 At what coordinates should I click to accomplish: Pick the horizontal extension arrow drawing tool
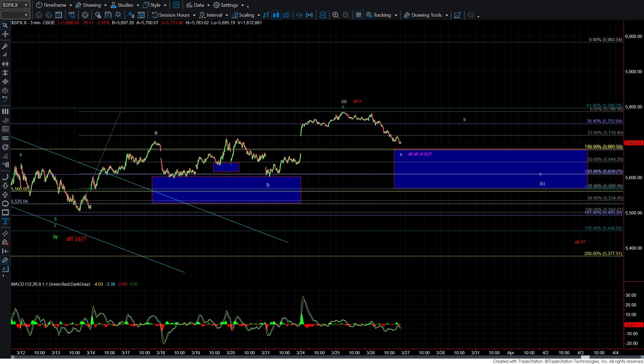5,64
